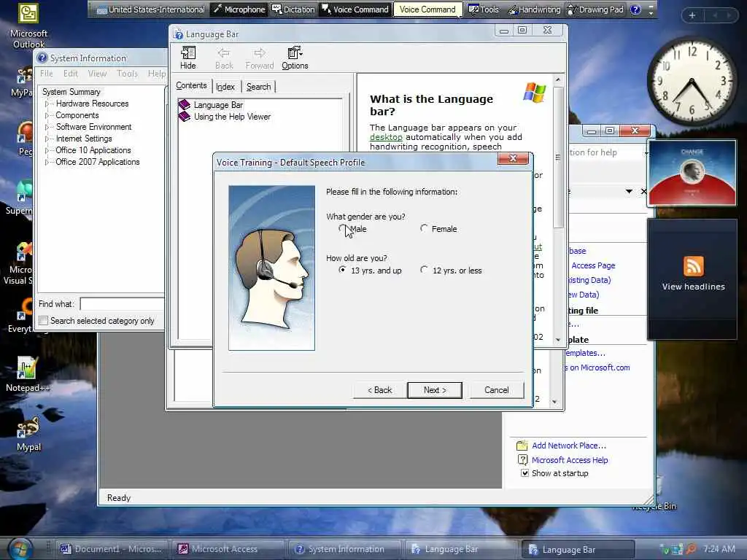Open Using the Help Viewer book topic

(232, 117)
